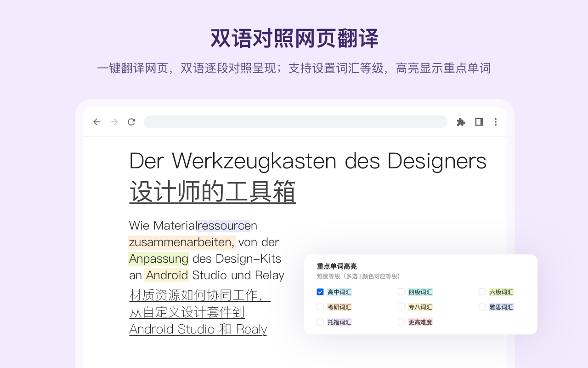Click the underlined heading 设计师的工具箱
Image resolution: width=588 pixels, height=368 pixels.
coord(213,191)
